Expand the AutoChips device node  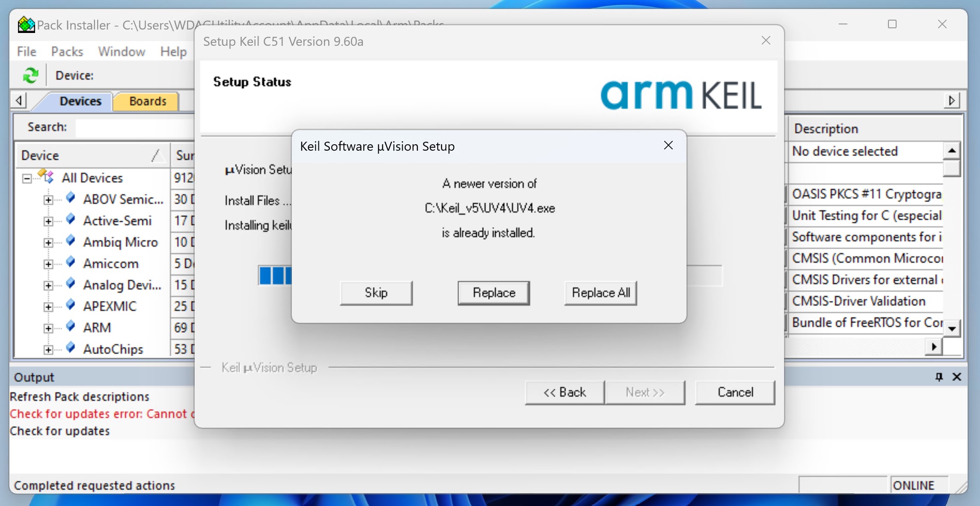coord(48,350)
